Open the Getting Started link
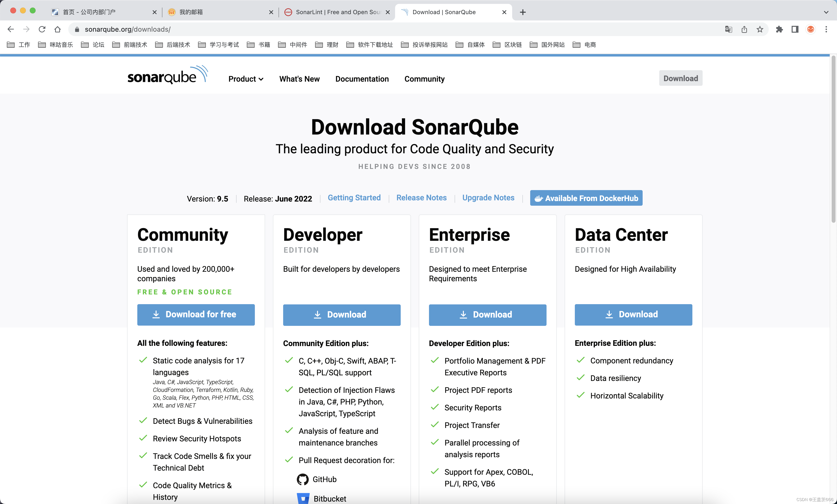Screen dimensions: 837x504 click(x=354, y=197)
